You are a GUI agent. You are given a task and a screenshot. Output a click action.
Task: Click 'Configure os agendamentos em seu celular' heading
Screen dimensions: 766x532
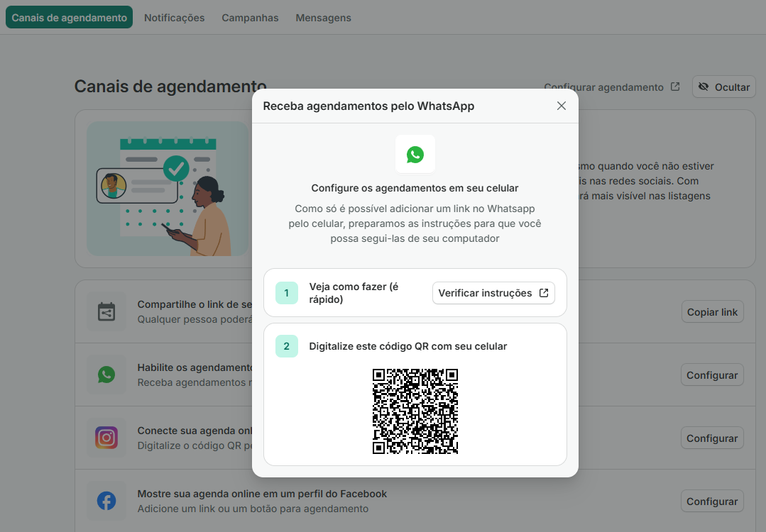(415, 188)
